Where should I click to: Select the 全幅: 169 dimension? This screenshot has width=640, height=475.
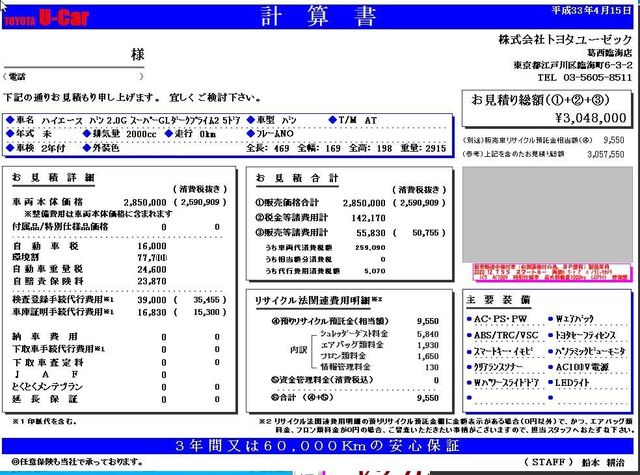pos(319,148)
